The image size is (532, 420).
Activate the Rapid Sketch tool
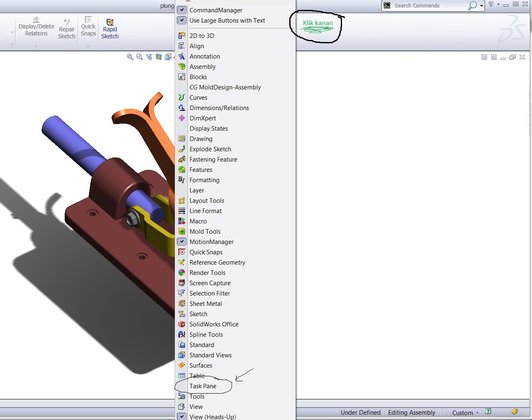coord(110,28)
